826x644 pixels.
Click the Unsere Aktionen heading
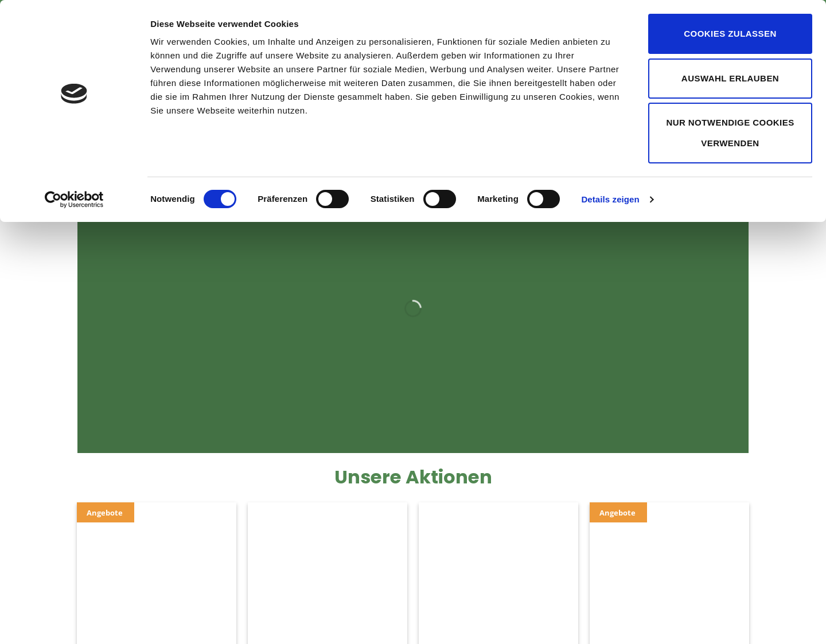[x=413, y=477]
